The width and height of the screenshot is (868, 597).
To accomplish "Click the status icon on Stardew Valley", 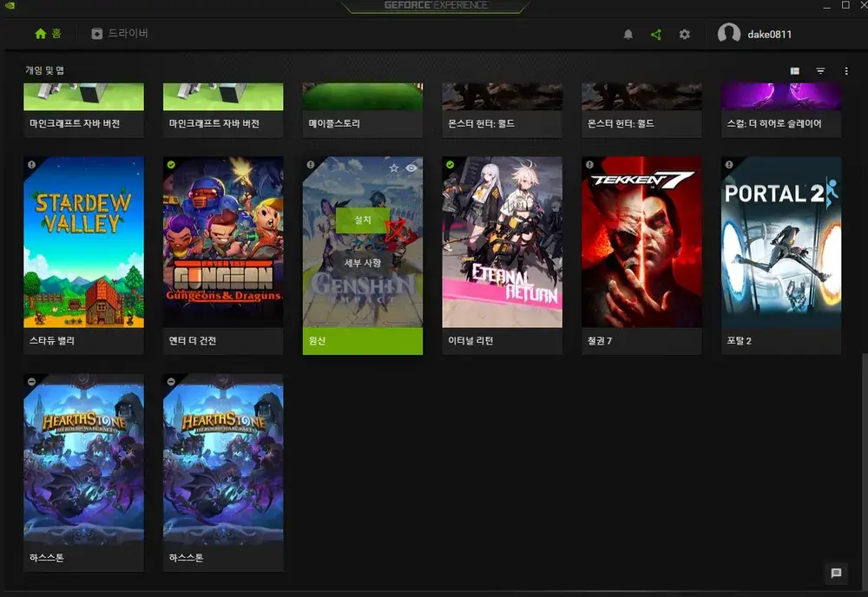I will tap(31, 165).
